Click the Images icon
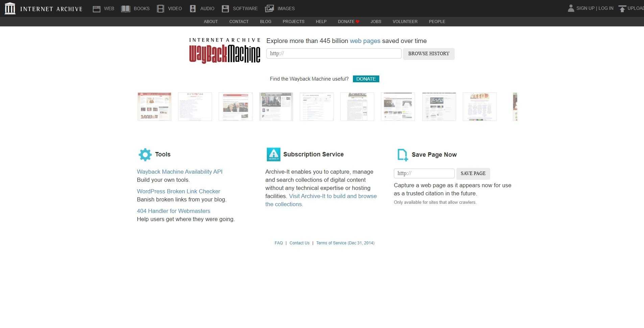644x328 pixels. coord(269,9)
